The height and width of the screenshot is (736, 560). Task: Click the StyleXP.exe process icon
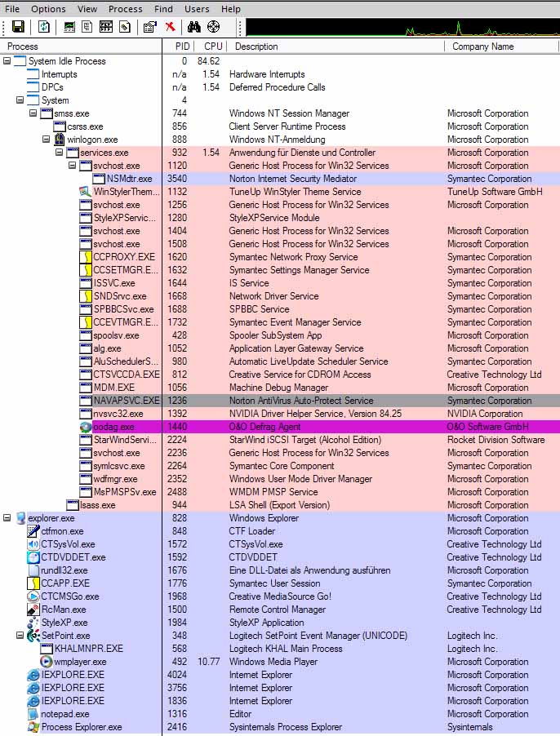tap(33, 623)
